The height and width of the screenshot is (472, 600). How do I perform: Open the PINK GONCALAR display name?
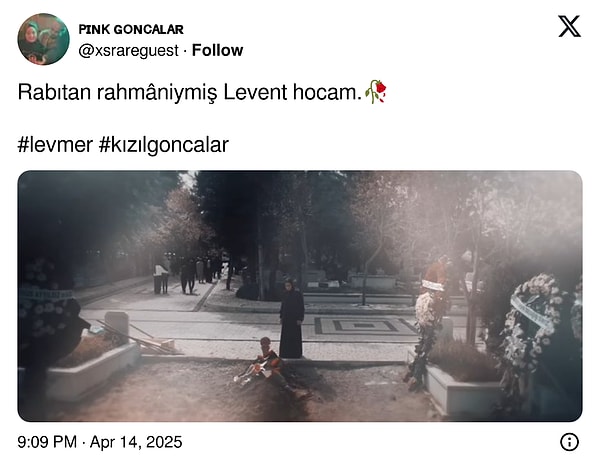coord(131,29)
